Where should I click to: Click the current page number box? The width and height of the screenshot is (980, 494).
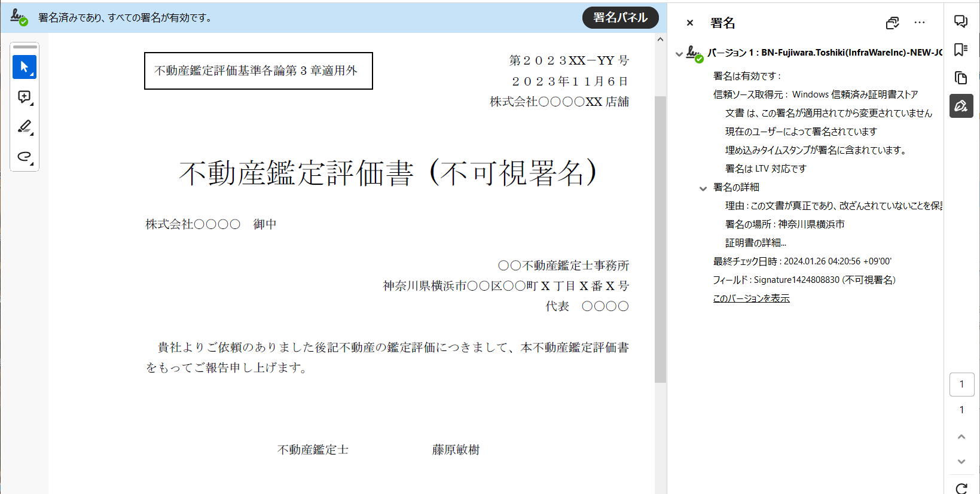click(x=961, y=385)
